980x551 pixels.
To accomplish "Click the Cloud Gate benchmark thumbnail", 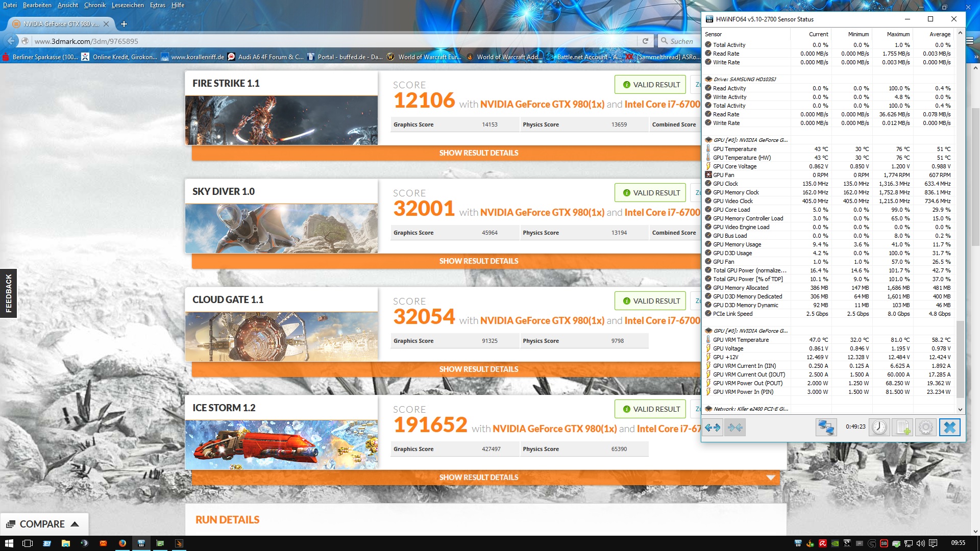I will coord(281,337).
